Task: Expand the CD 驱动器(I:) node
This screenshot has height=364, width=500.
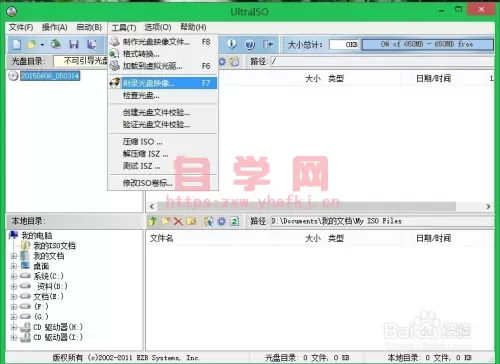Action: coord(14,337)
